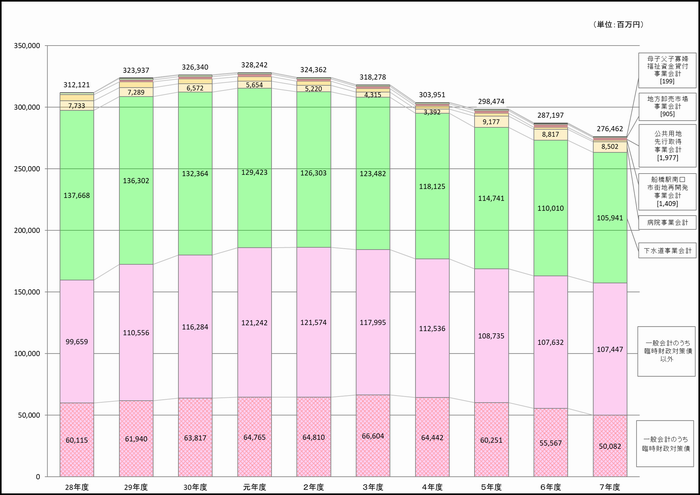This screenshot has height=495, width=700.
Task: Click the 112,536 value label
Action: pyautogui.click(x=432, y=329)
